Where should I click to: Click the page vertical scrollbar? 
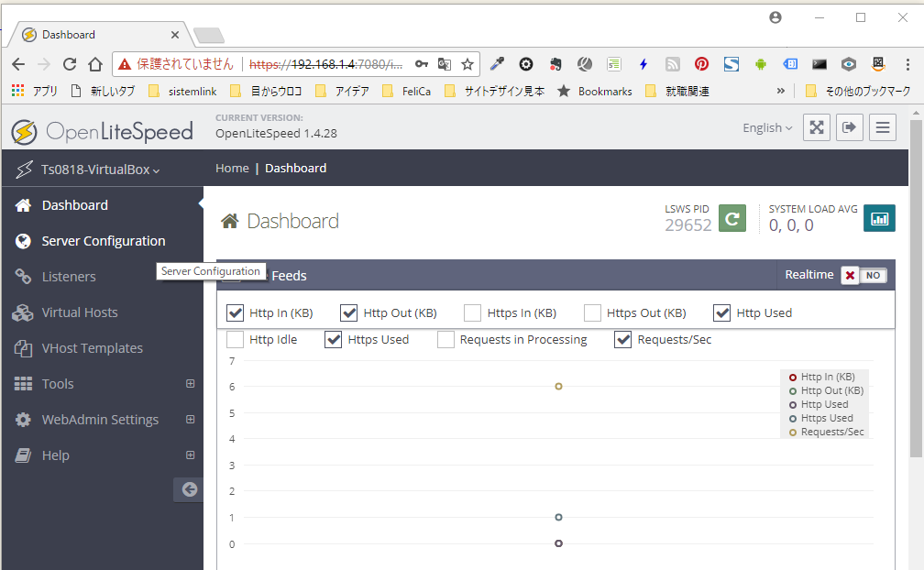tap(916, 289)
